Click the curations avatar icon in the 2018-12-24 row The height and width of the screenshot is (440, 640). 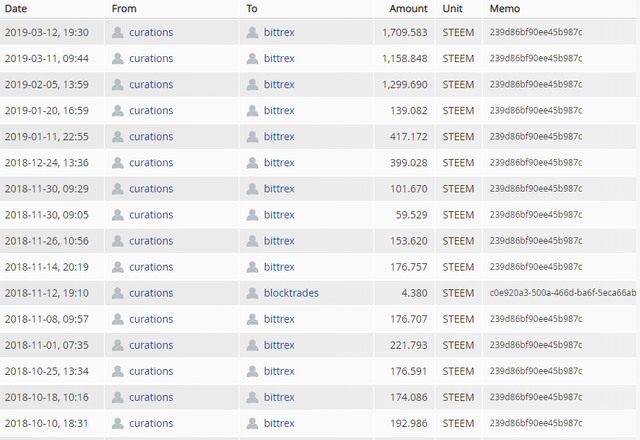coord(118,163)
